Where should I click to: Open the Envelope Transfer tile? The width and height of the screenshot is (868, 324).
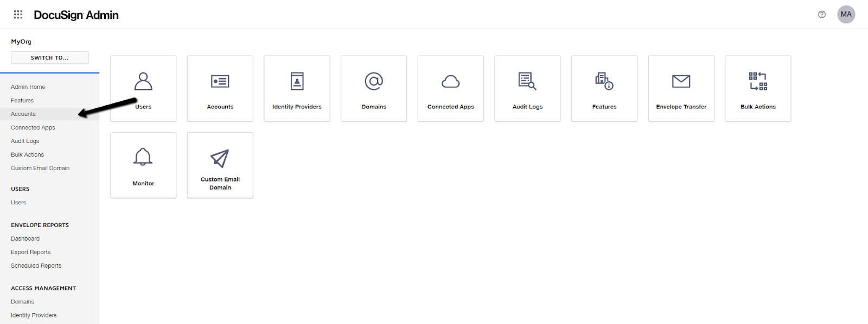pos(681,88)
